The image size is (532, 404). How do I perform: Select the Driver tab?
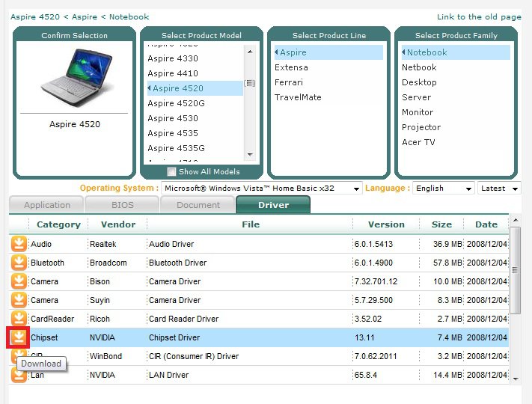click(273, 205)
